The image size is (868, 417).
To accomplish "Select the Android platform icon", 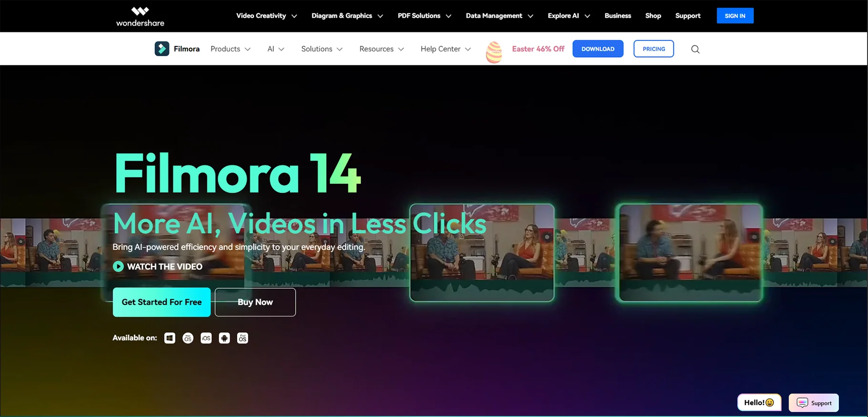I will (224, 338).
